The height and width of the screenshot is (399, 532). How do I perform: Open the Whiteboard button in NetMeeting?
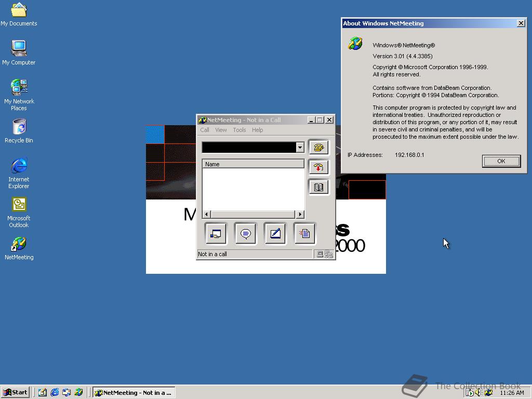[x=275, y=233]
